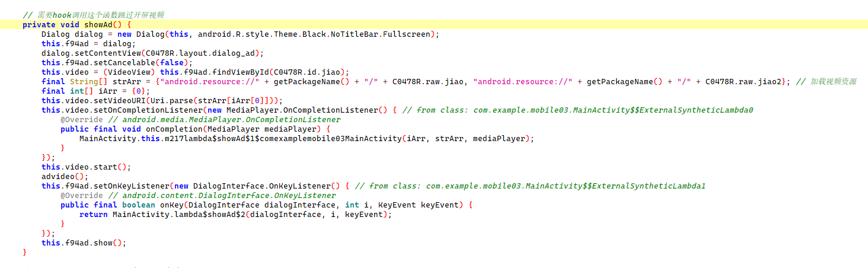The height and width of the screenshot is (268, 868).
Task: Select setVideoURI method call
Action: pyautogui.click(x=120, y=100)
